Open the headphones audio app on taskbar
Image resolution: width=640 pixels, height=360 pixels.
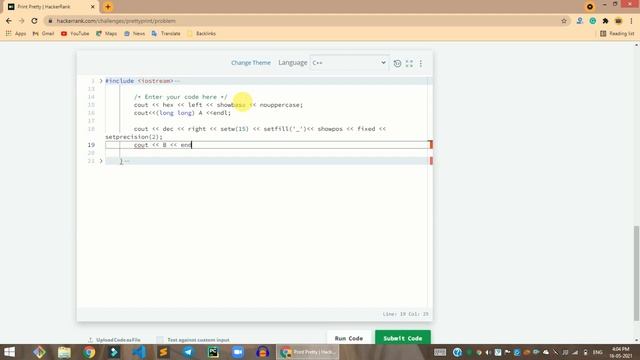click(x=262, y=352)
